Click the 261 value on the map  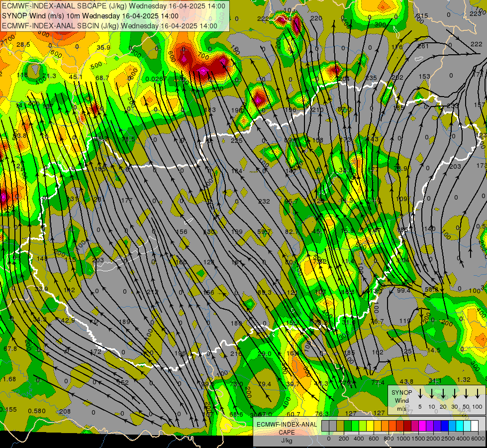pos(423,46)
